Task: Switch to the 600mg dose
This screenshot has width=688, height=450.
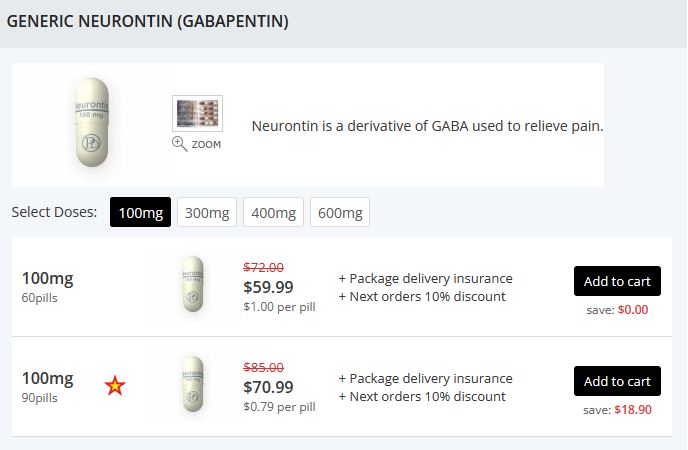Action: (340, 212)
